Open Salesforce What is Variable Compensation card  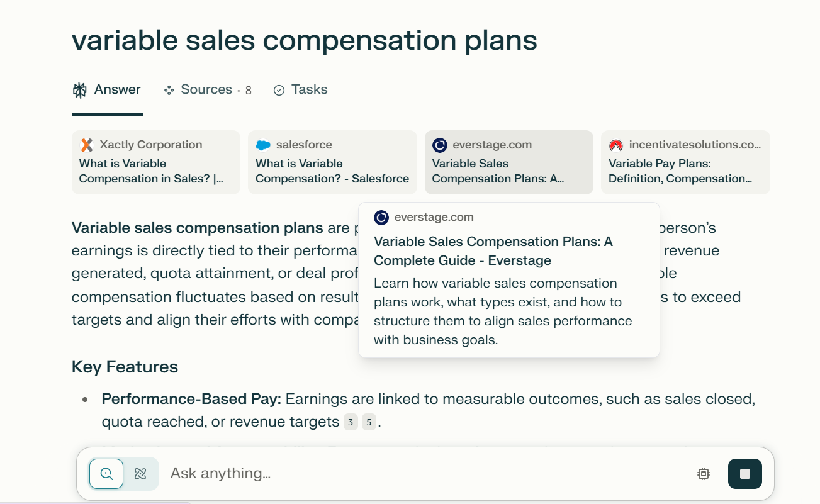[x=332, y=162]
